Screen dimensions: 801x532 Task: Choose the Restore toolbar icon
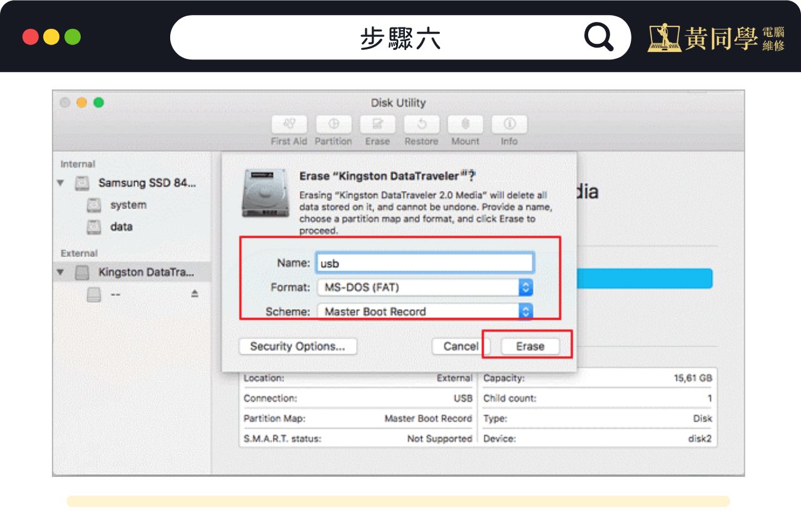(x=421, y=124)
